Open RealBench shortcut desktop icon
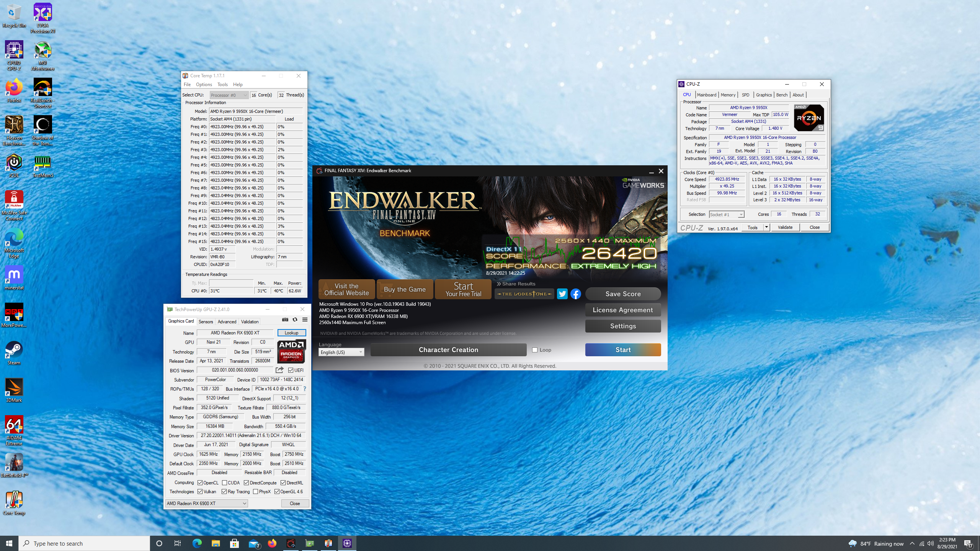The width and height of the screenshot is (980, 551). [x=42, y=93]
